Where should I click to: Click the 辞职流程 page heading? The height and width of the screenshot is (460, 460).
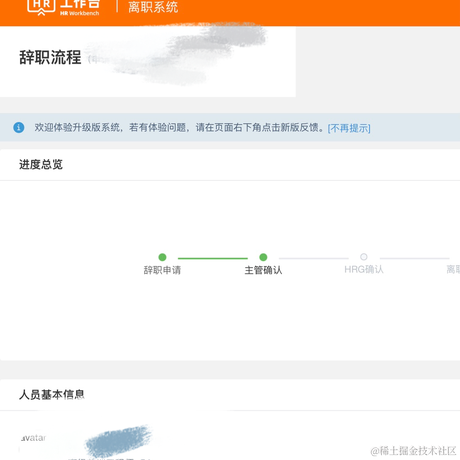pos(50,57)
